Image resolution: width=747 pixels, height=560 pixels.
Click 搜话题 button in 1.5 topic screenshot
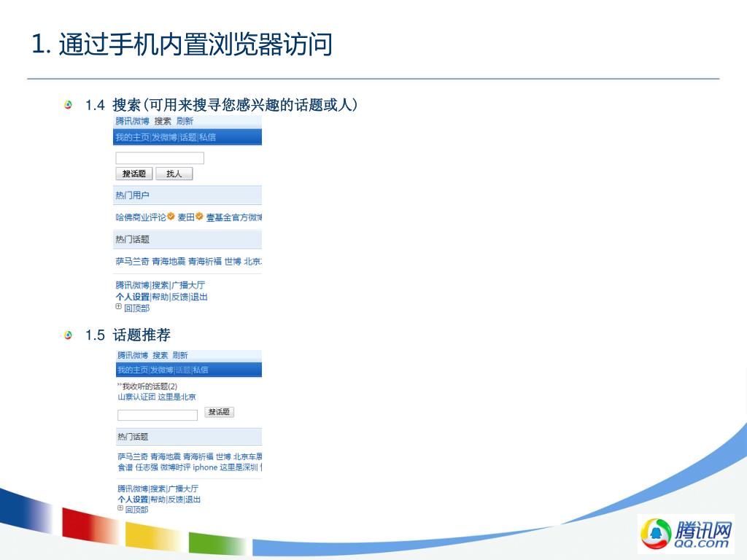[219, 412]
